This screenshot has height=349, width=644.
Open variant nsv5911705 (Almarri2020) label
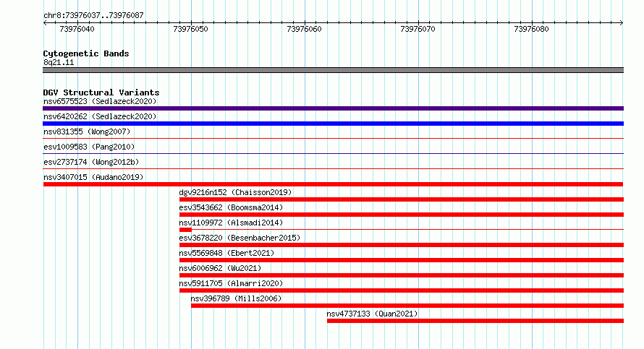tap(231, 283)
